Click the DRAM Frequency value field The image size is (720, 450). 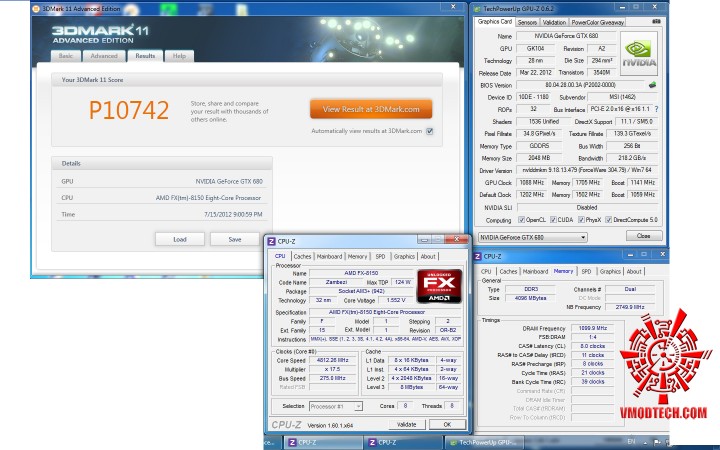pos(593,328)
